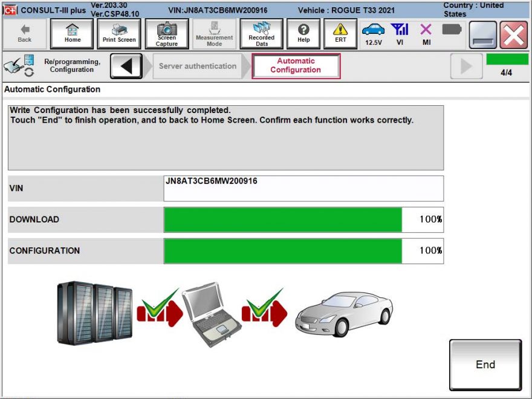
Task: Go back using the Back arrow
Action: [x=24, y=34]
